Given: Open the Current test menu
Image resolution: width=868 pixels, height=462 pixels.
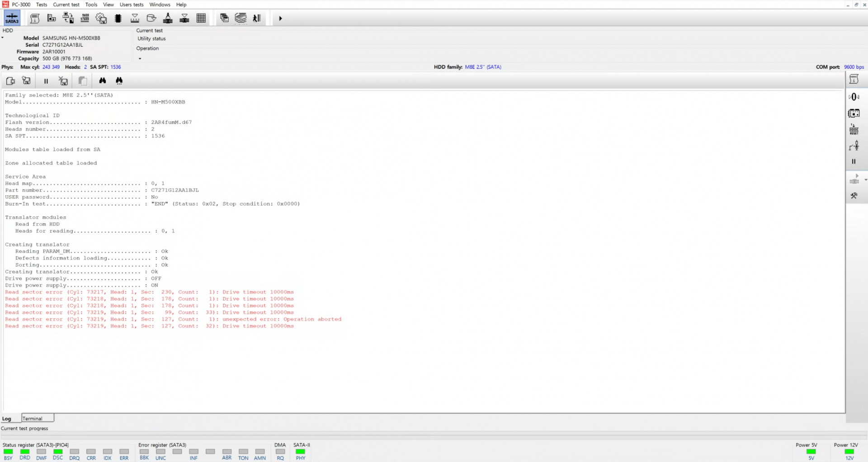Looking at the screenshot, I should click(66, 5).
